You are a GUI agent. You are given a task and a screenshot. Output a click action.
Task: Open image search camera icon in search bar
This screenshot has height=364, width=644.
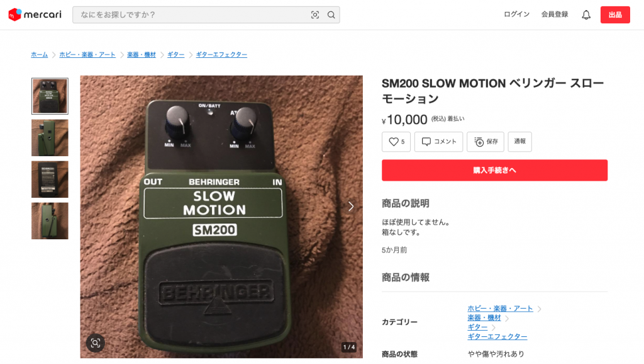(x=315, y=15)
